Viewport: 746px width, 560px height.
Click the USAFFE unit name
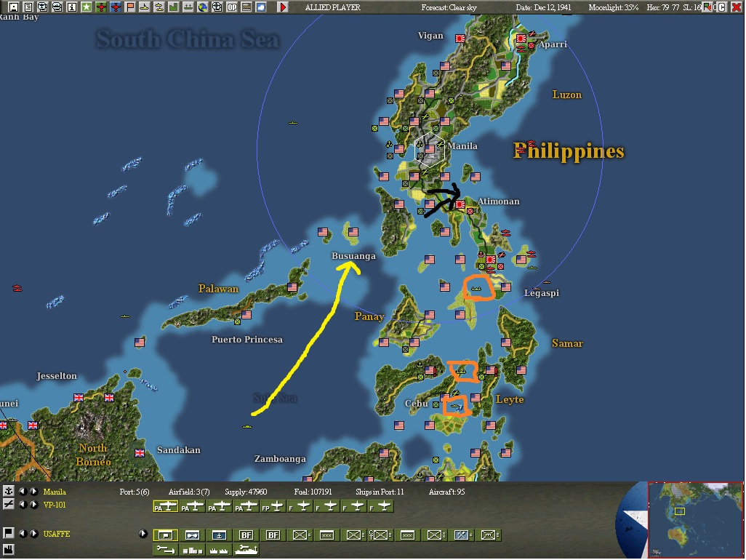pyautogui.click(x=57, y=534)
